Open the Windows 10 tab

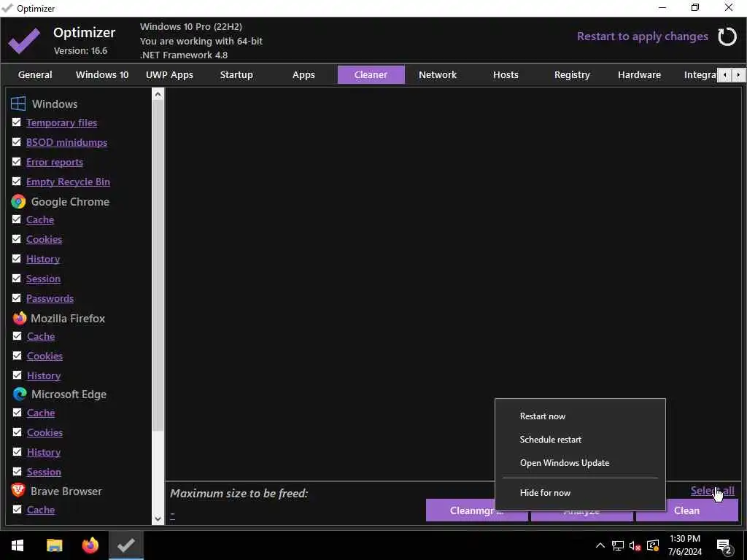102,75
